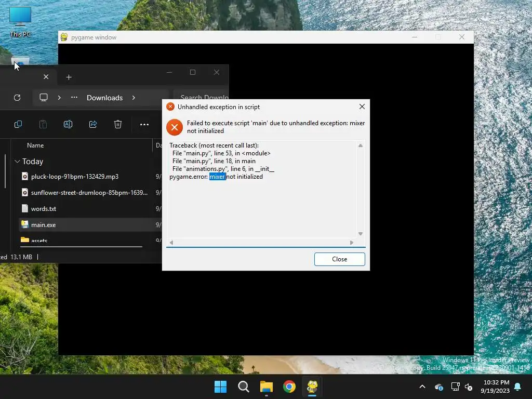Open taskbar Search

point(243,387)
